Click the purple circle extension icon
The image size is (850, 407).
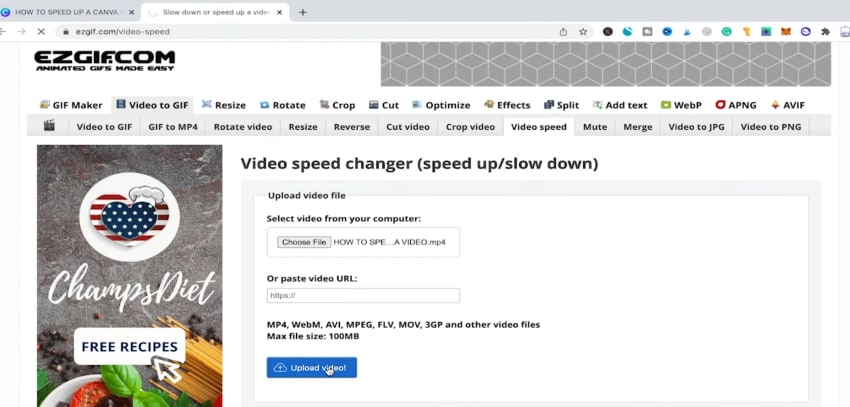click(x=806, y=31)
